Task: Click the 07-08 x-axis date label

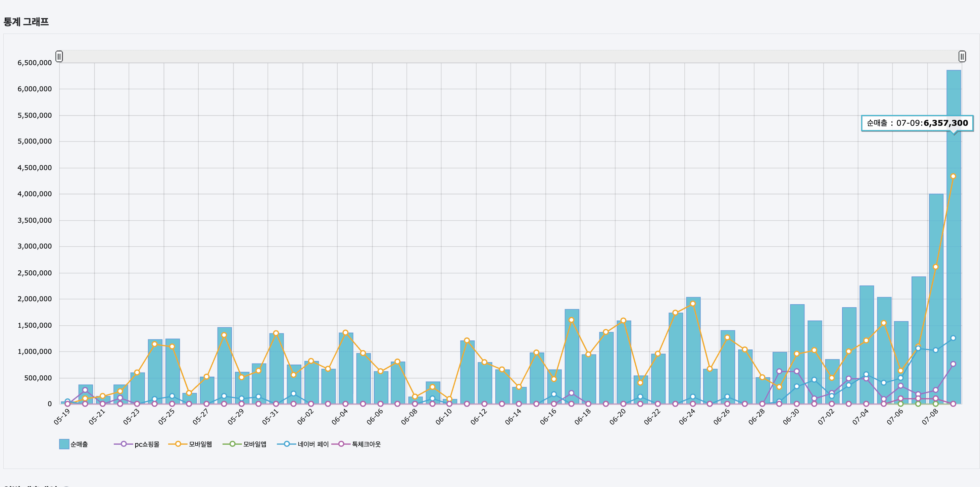Action: 930,417
